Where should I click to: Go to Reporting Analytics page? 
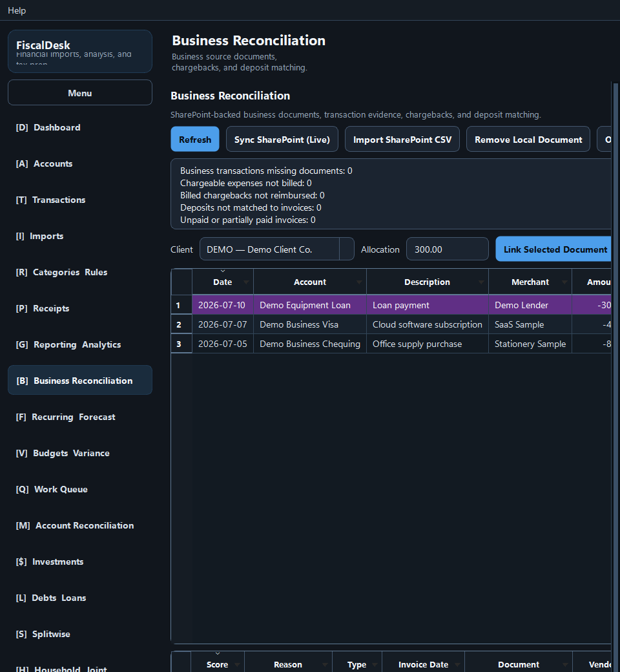coord(79,344)
